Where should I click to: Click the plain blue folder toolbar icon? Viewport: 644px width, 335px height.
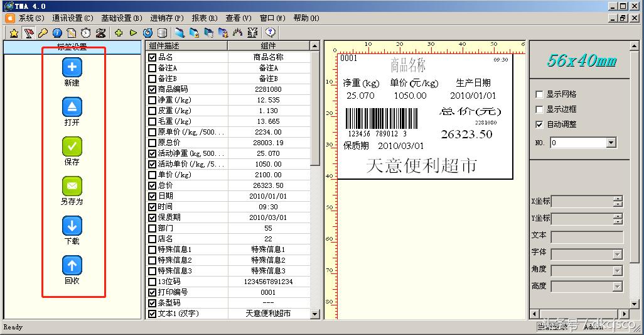click(180, 33)
